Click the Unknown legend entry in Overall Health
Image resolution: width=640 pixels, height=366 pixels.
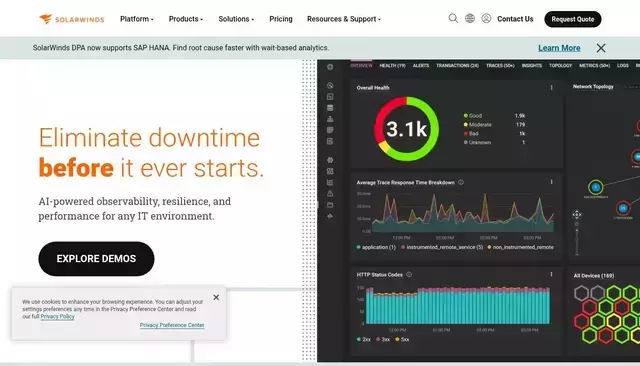[x=477, y=143]
